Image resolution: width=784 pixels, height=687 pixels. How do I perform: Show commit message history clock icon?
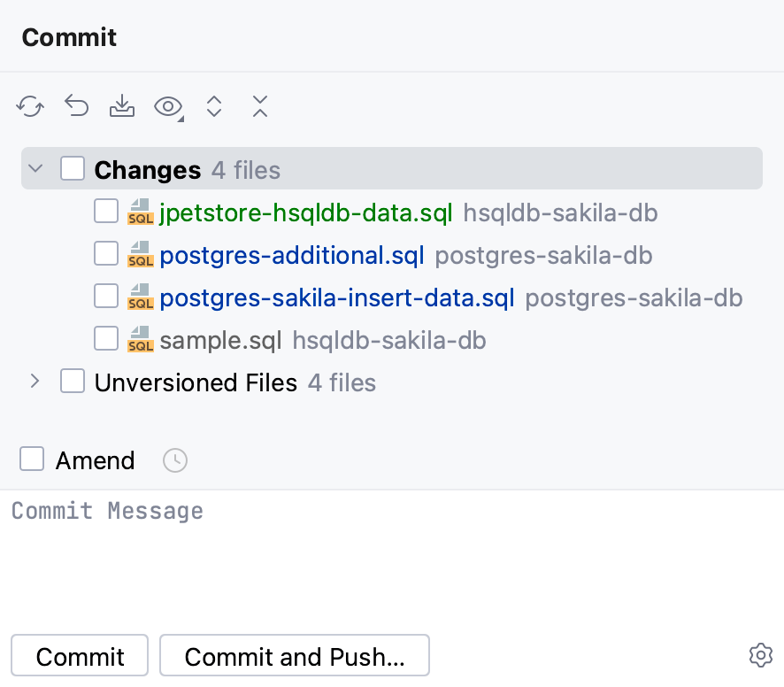pos(175,460)
